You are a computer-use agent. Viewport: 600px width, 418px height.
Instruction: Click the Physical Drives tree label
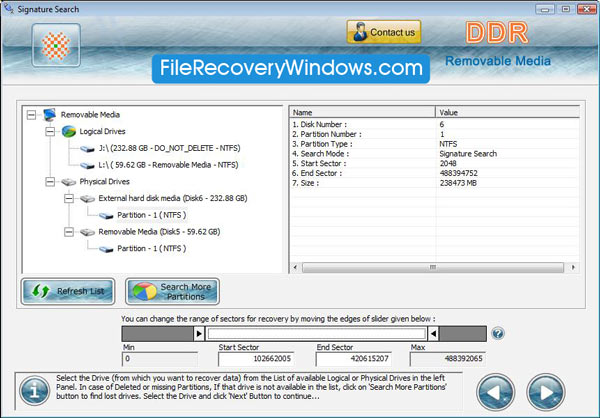tap(104, 181)
